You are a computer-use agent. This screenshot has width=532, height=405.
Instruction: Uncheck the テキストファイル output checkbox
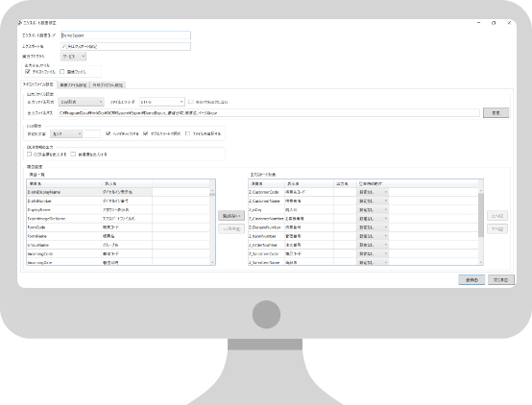pyautogui.click(x=28, y=72)
